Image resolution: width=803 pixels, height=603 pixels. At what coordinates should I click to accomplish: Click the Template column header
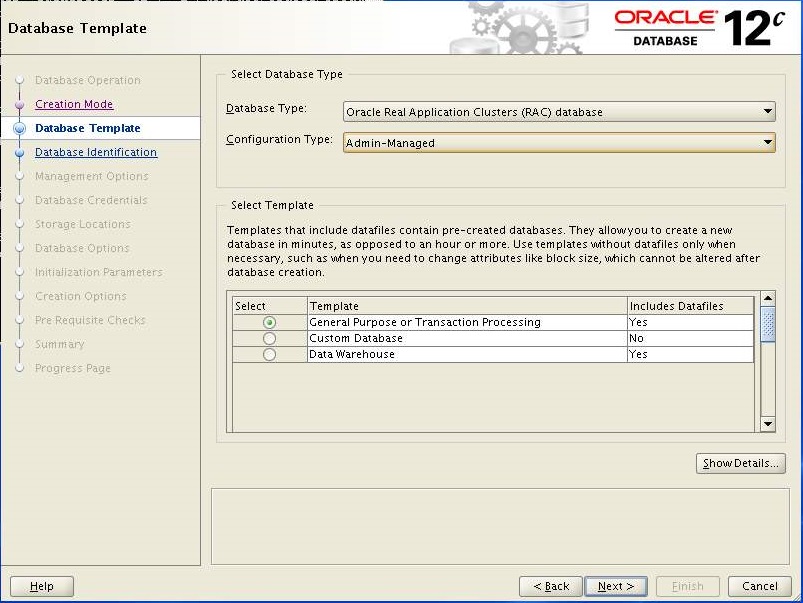coord(467,306)
